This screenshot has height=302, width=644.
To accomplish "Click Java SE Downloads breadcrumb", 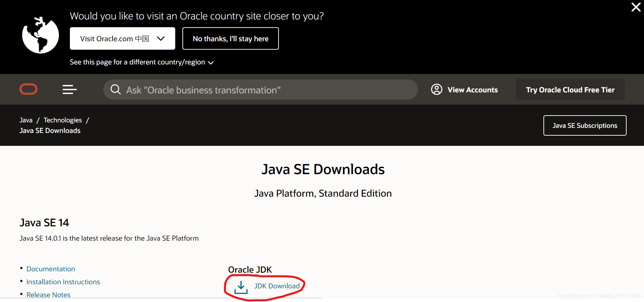I will point(50,131).
